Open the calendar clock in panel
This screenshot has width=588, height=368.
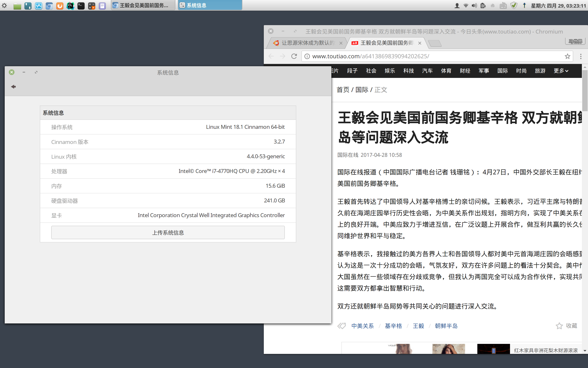558,6
